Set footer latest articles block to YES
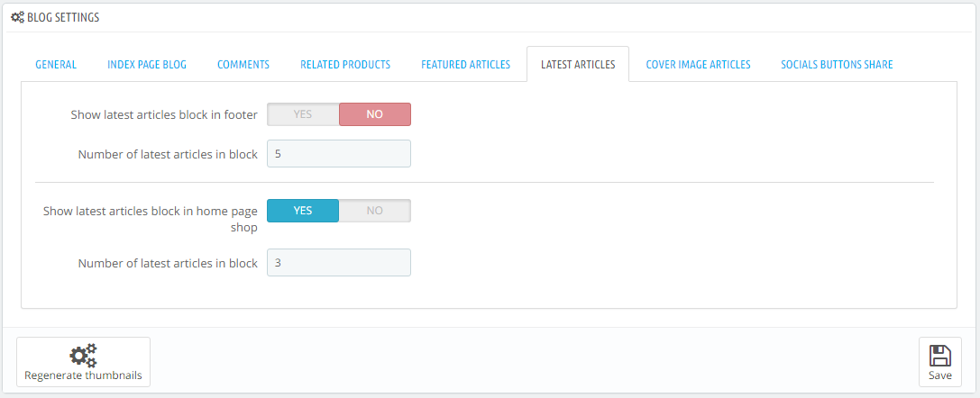The height and width of the screenshot is (398, 980). pos(303,114)
